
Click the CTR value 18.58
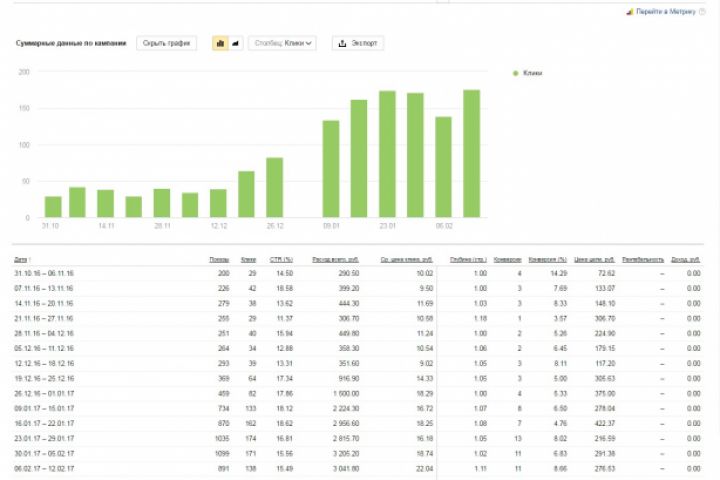tap(284, 288)
